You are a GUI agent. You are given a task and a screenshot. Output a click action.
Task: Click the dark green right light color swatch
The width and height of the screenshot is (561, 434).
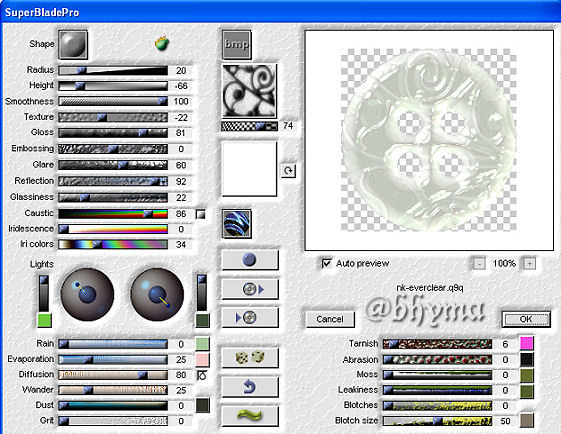point(203,320)
